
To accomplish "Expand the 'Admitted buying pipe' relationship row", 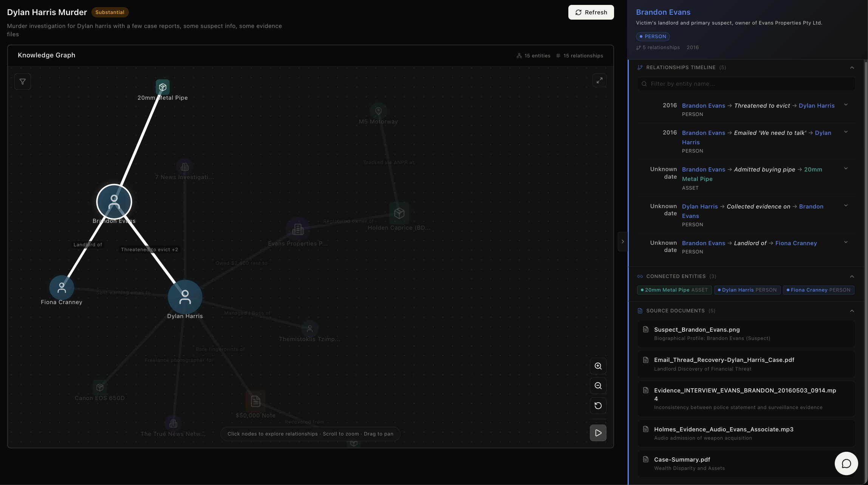I will (x=846, y=169).
